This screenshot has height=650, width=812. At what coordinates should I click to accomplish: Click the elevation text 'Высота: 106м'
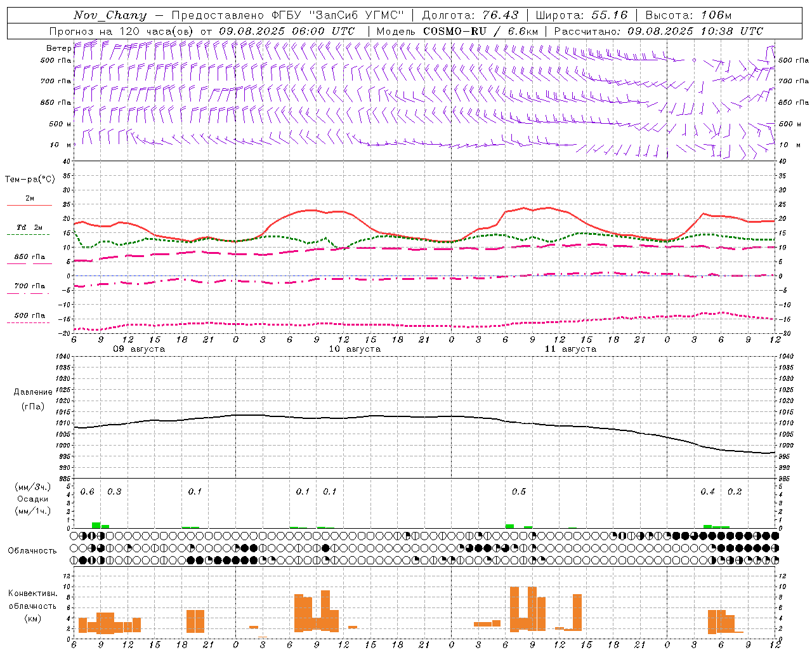688,15
